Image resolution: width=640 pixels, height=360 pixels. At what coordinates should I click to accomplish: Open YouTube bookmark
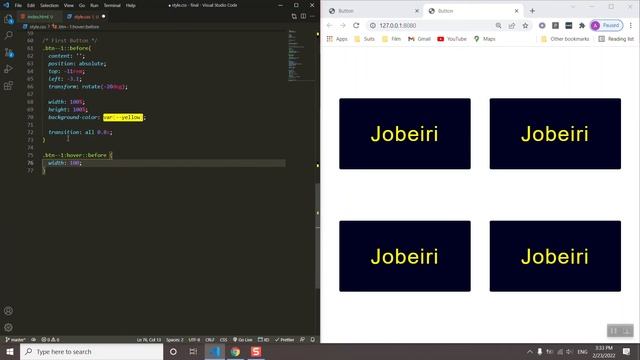[452, 39]
